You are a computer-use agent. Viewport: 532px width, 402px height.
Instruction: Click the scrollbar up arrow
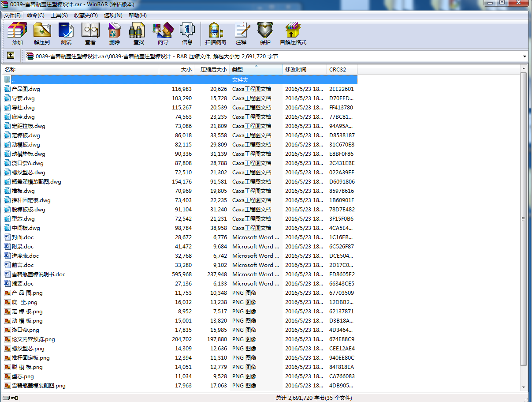[524, 68]
